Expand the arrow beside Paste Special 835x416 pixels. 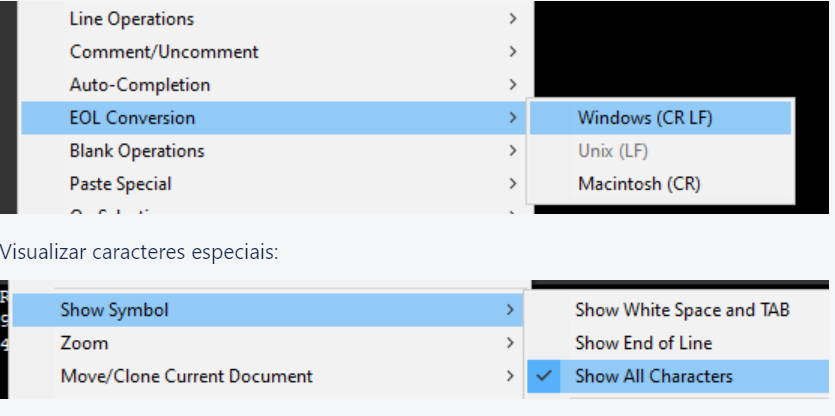[513, 184]
